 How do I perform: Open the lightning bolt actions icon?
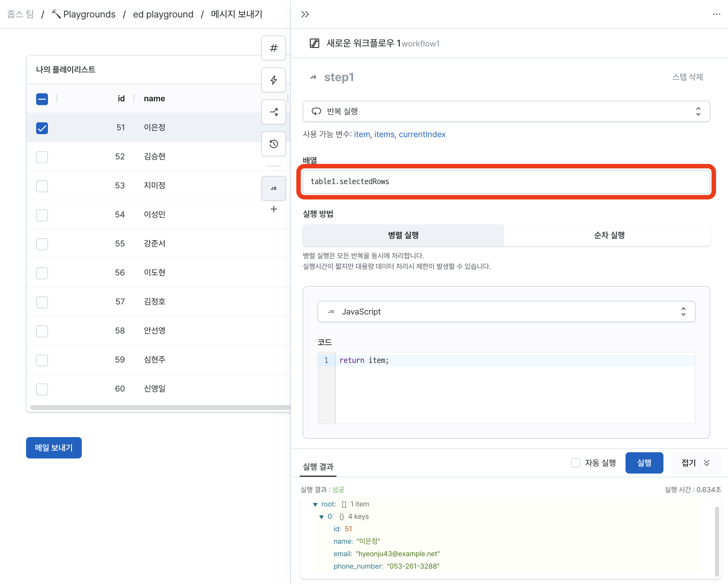273,80
